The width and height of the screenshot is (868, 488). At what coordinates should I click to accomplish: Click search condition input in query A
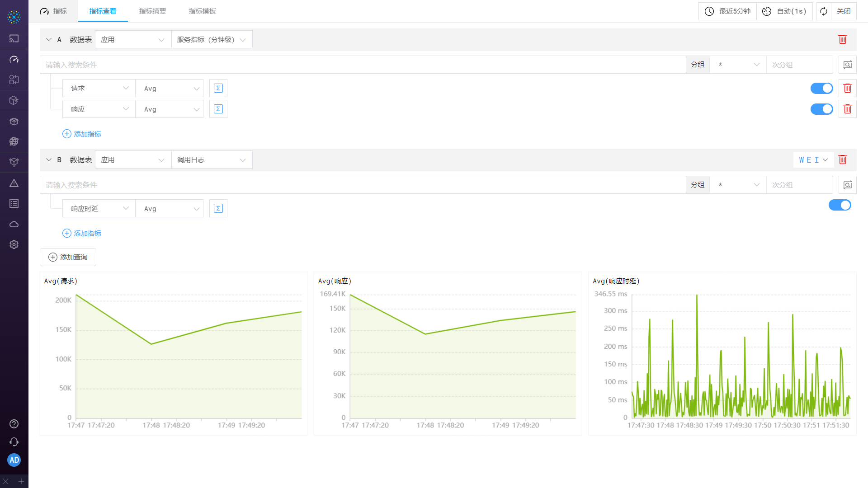pos(362,65)
